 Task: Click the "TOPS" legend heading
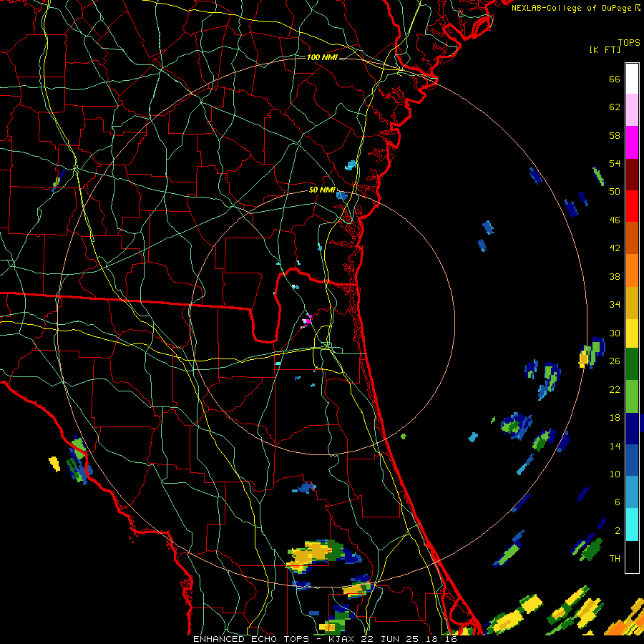(x=629, y=43)
